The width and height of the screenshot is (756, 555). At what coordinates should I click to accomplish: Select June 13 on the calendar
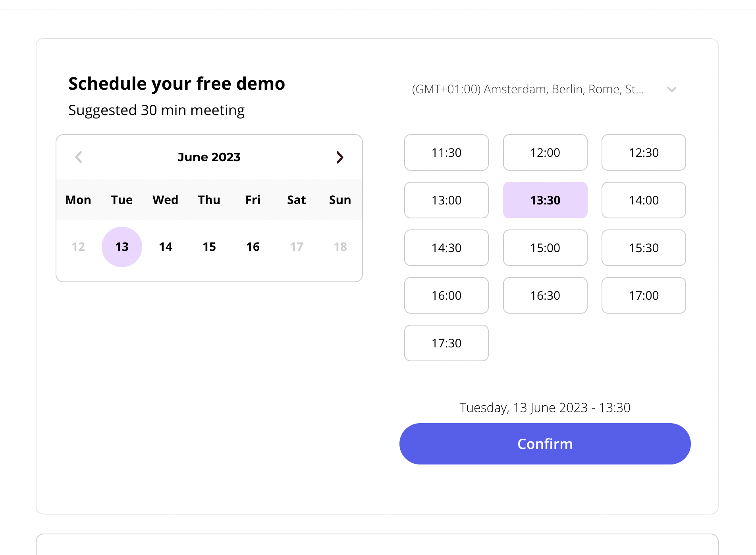click(122, 247)
